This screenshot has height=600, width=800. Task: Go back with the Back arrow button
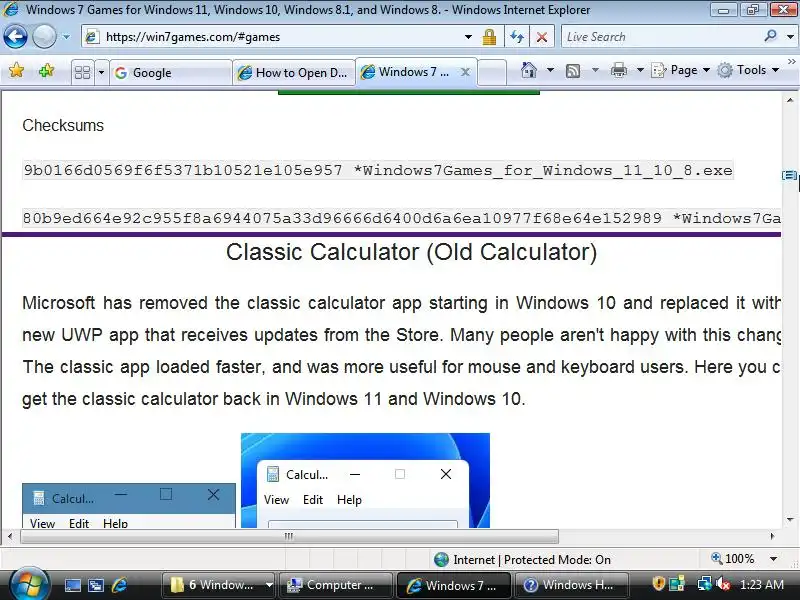click(15, 37)
